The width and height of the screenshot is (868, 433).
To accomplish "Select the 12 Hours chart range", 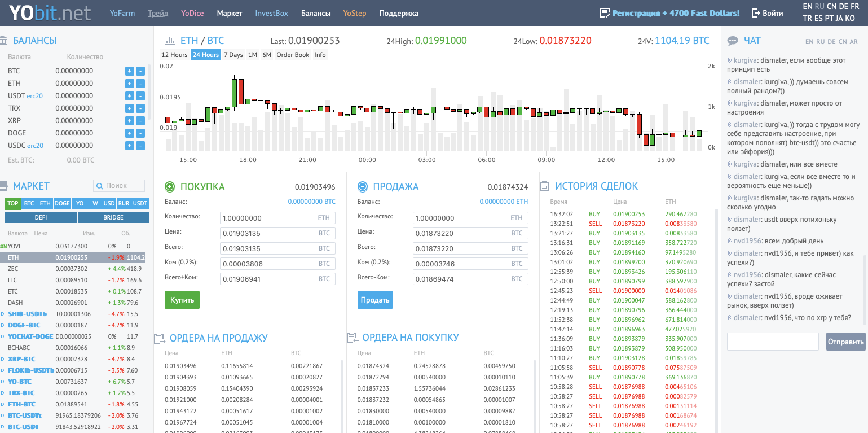I will [x=174, y=55].
